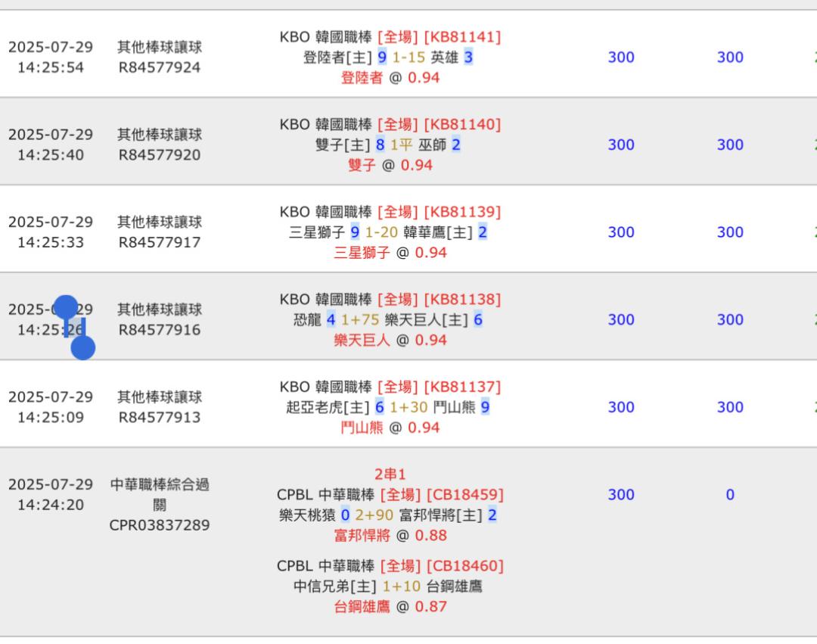This screenshot has width=817, height=644.
Task: Select bet order number R84577924
Action: click(160, 67)
